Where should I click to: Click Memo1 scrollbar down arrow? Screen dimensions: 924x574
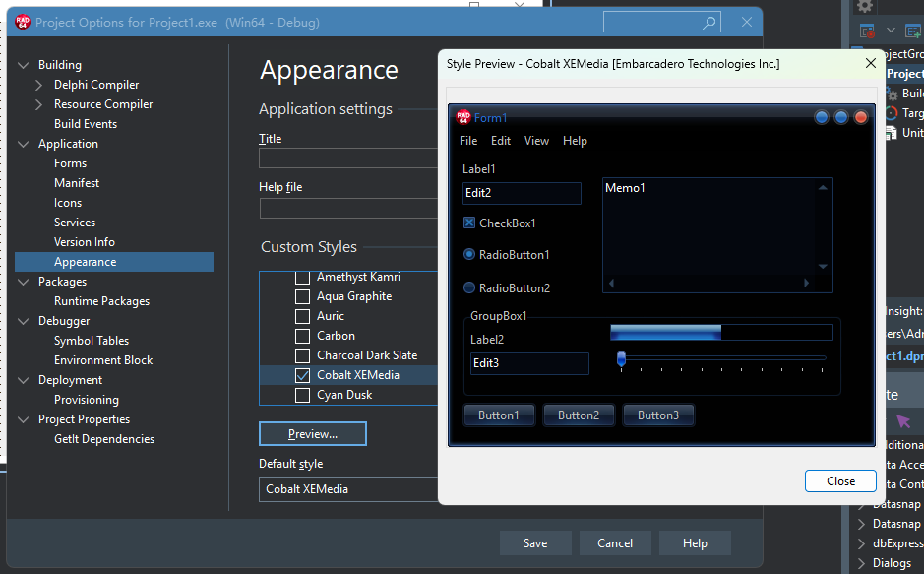coord(823,267)
